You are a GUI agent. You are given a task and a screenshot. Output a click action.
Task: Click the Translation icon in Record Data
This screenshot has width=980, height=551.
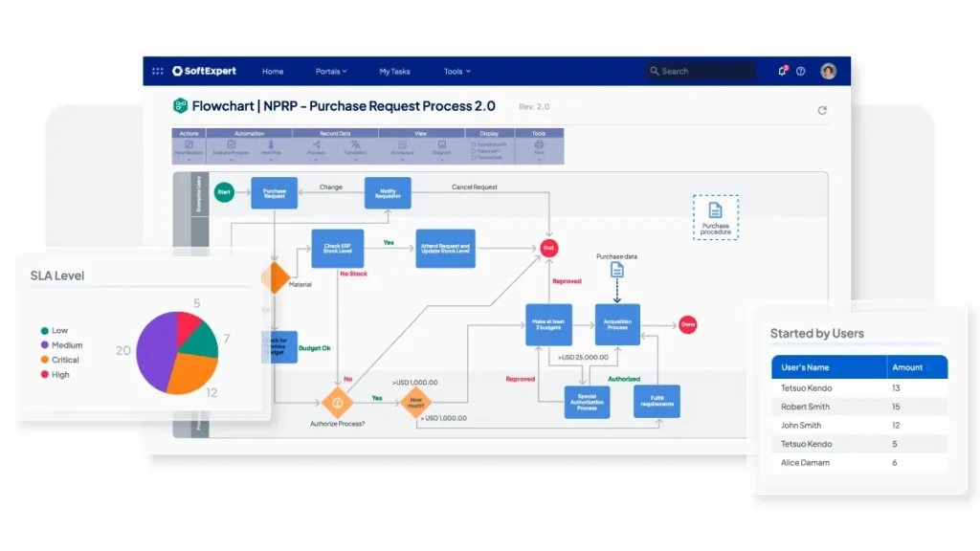(x=355, y=144)
